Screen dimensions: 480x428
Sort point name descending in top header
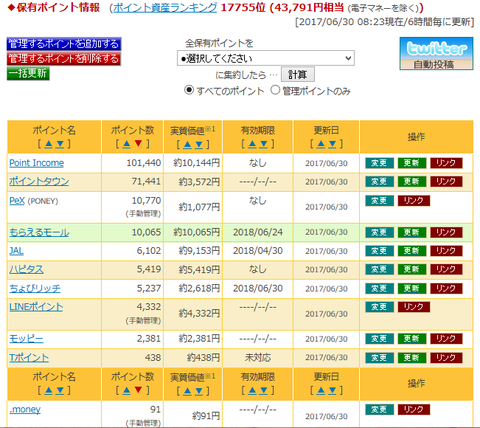(60, 144)
